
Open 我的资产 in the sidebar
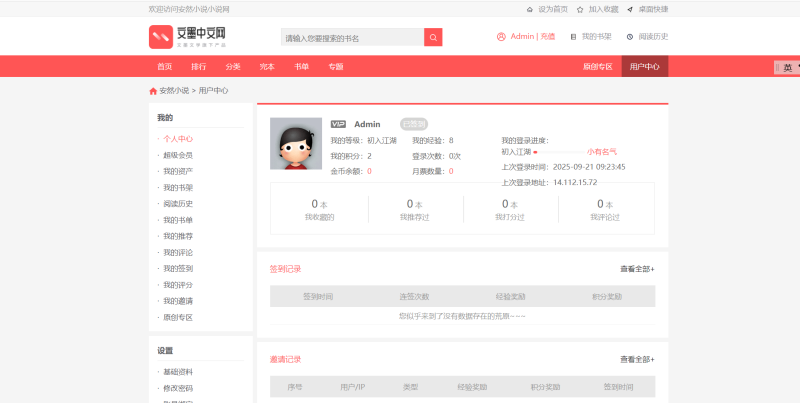(178, 171)
